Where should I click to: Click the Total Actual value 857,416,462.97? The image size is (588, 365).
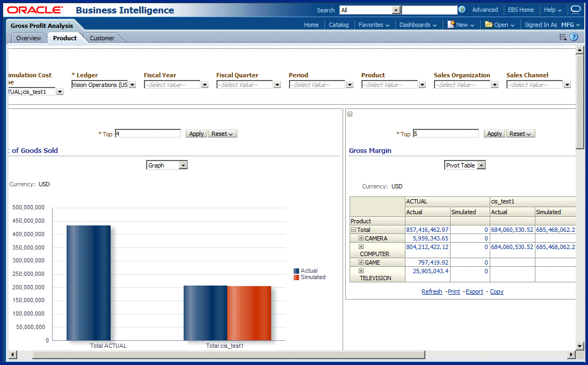point(427,230)
